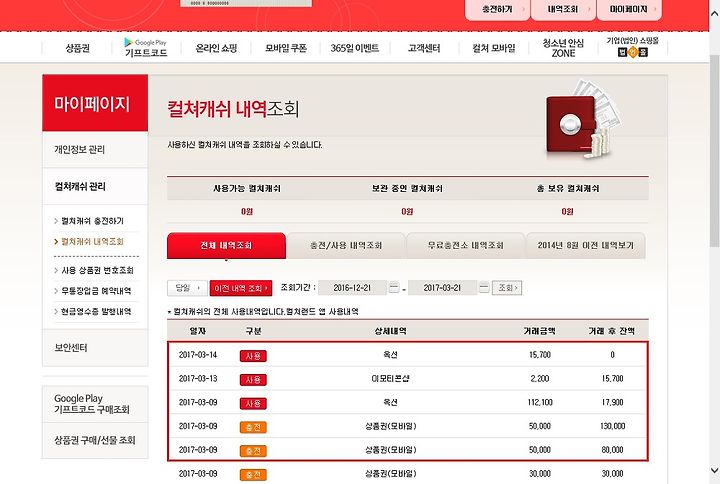The height and width of the screenshot is (484, 720).
Task: Click the wallet illustration
Action: (x=582, y=120)
